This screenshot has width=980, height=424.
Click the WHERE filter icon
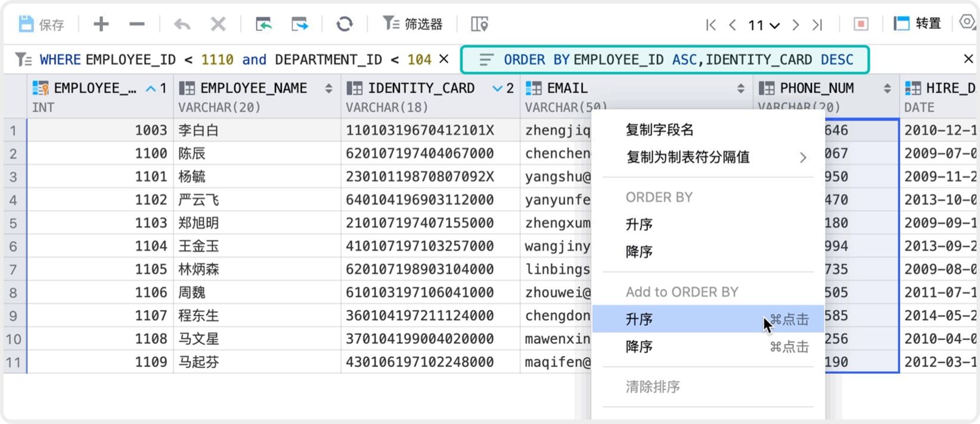pyautogui.click(x=23, y=60)
